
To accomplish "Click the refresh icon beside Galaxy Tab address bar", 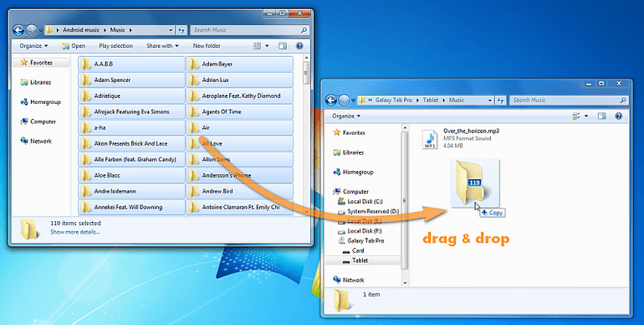I will pyautogui.click(x=500, y=100).
